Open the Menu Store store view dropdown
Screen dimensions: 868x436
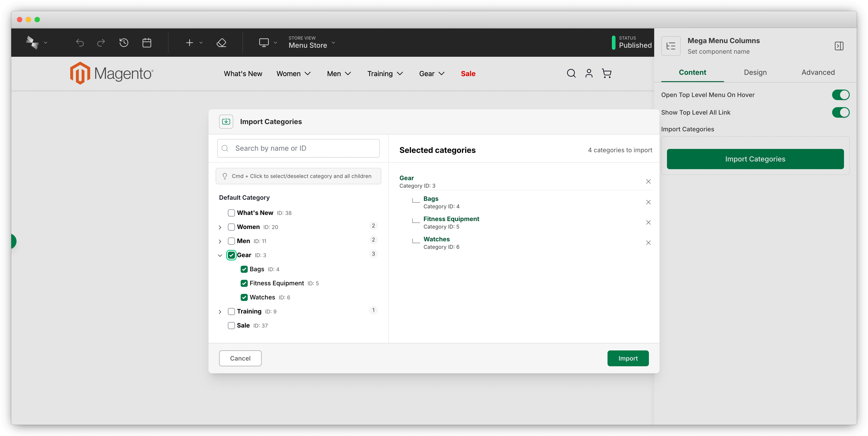coord(312,43)
